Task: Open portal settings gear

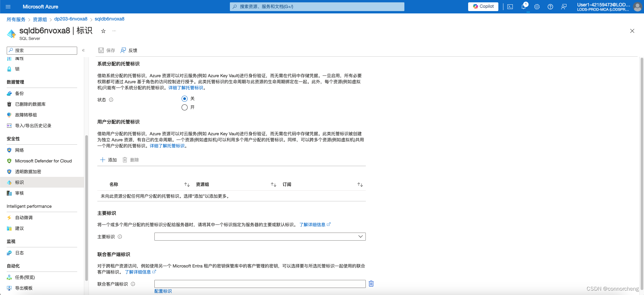Action: pos(537,7)
